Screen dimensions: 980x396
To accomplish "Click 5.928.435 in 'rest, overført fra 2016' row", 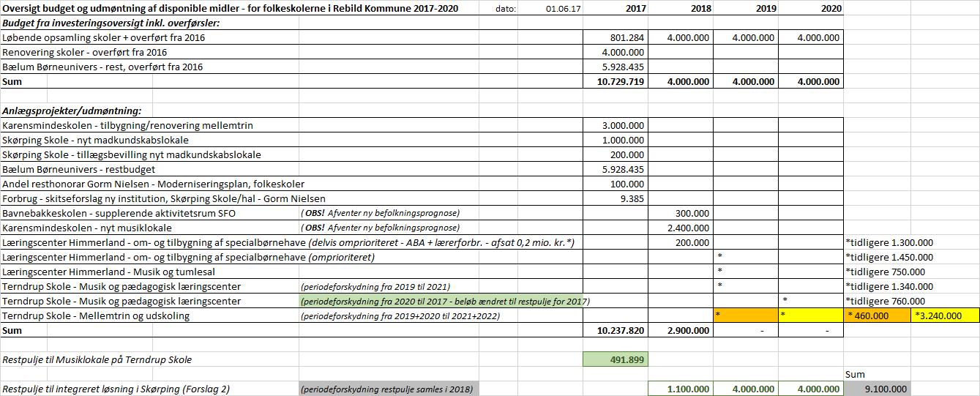I will pos(623,67).
